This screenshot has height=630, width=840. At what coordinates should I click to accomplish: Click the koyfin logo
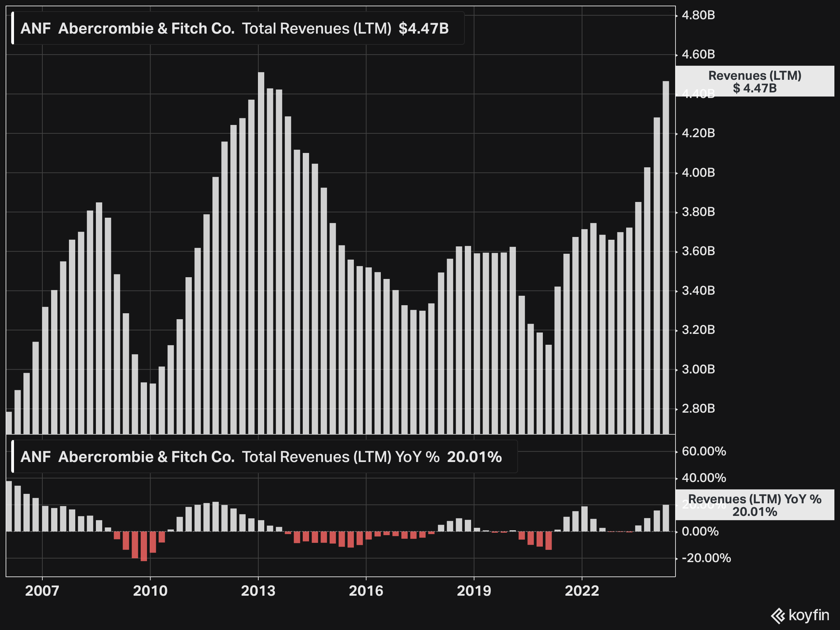click(800, 616)
